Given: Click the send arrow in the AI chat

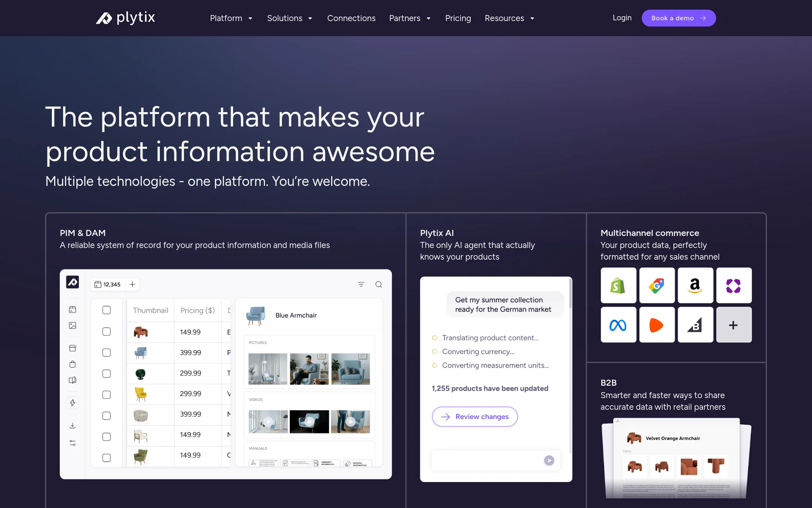Looking at the screenshot, I should 549,460.
